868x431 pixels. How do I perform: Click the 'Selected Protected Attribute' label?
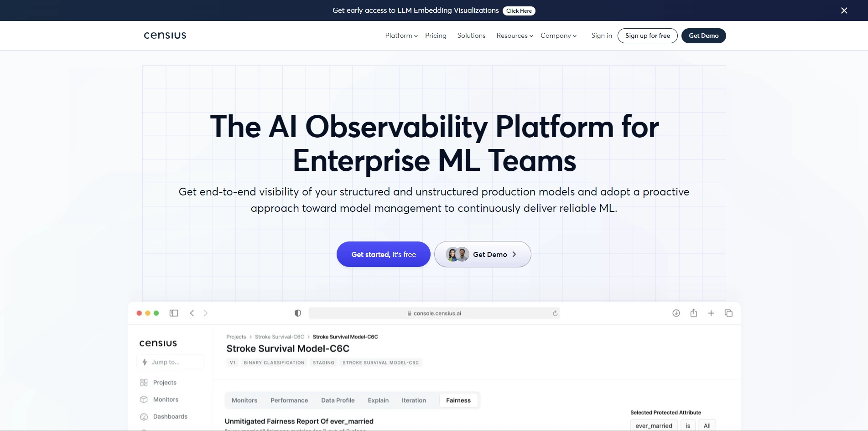[666, 413]
